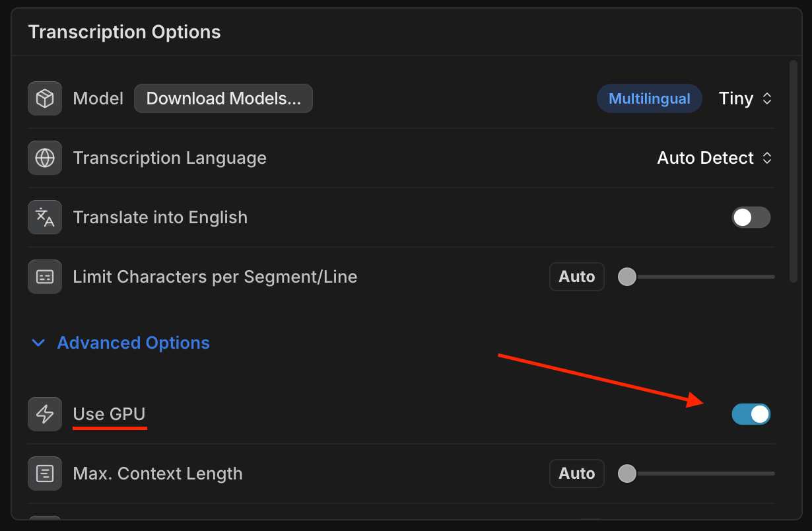The width and height of the screenshot is (812, 531).
Task: Open the Tiny model size dropdown
Action: [745, 98]
